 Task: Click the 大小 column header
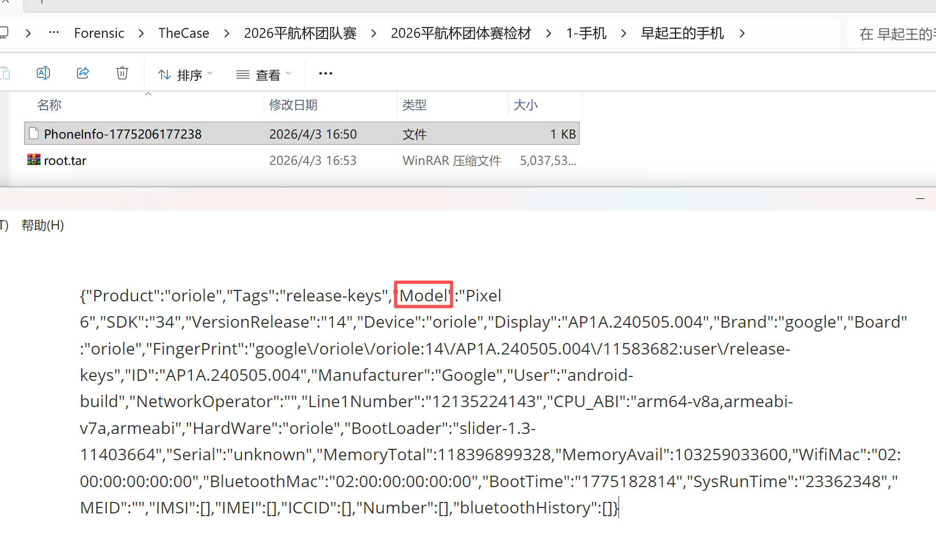(525, 105)
